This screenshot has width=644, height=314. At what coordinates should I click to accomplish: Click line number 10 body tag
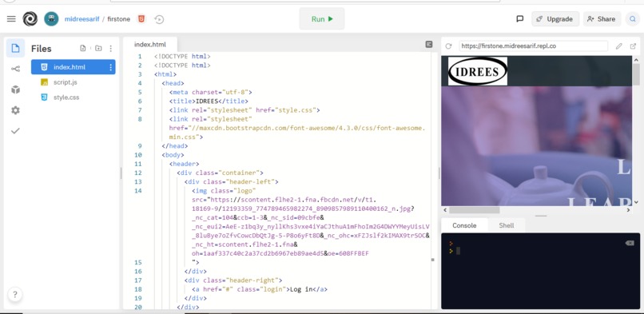point(137,155)
